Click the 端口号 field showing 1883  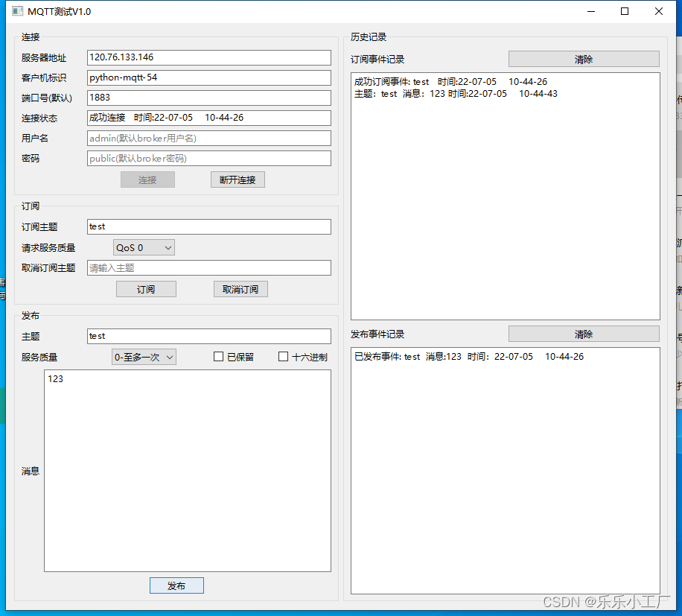208,98
